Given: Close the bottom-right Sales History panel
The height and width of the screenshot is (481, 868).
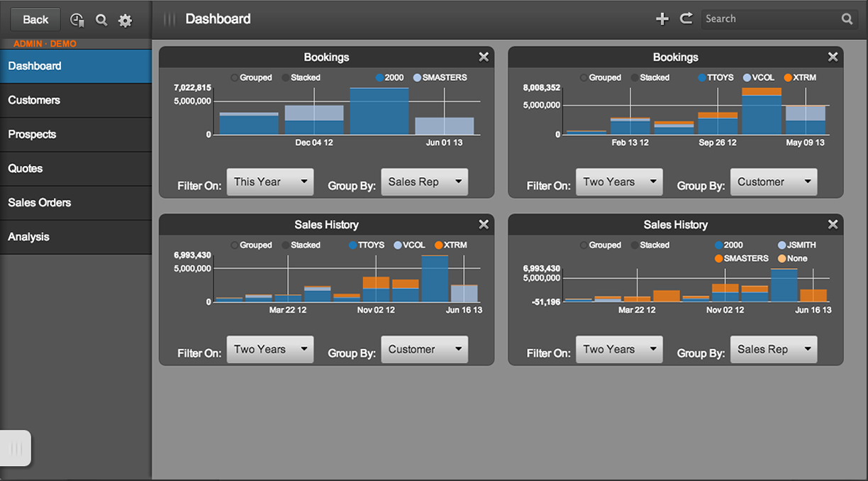Looking at the screenshot, I should tap(833, 224).
